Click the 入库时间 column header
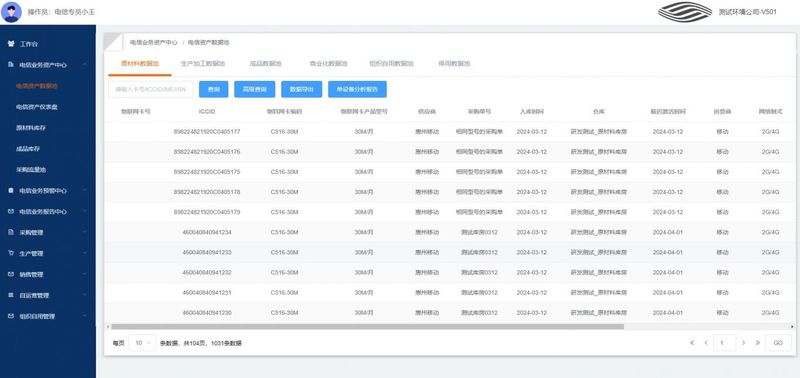This screenshot has width=800, height=378. pyautogui.click(x=532, y=111)
